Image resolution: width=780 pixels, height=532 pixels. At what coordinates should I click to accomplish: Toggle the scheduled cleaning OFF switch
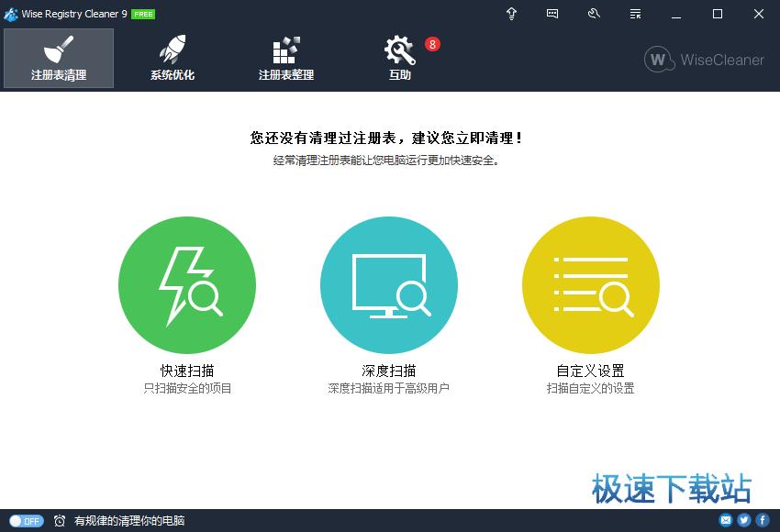pyautogui.click(x=27, y=521)
